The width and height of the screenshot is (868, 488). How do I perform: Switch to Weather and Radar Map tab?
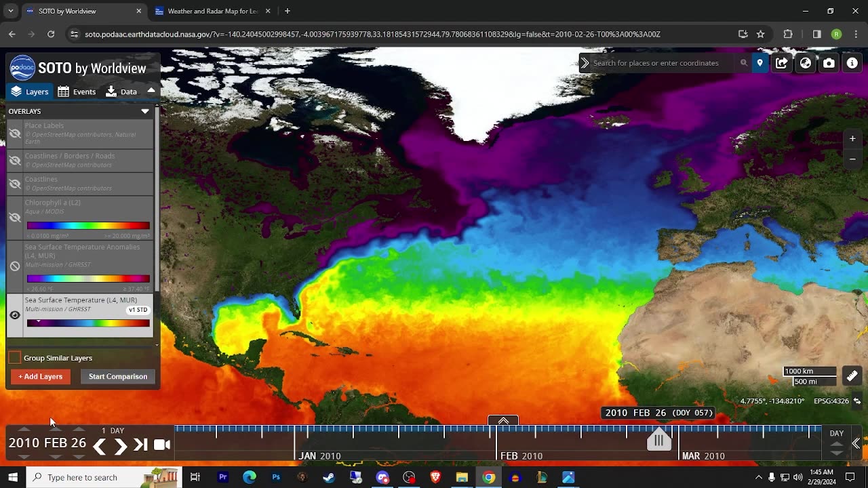coord(212,12)
